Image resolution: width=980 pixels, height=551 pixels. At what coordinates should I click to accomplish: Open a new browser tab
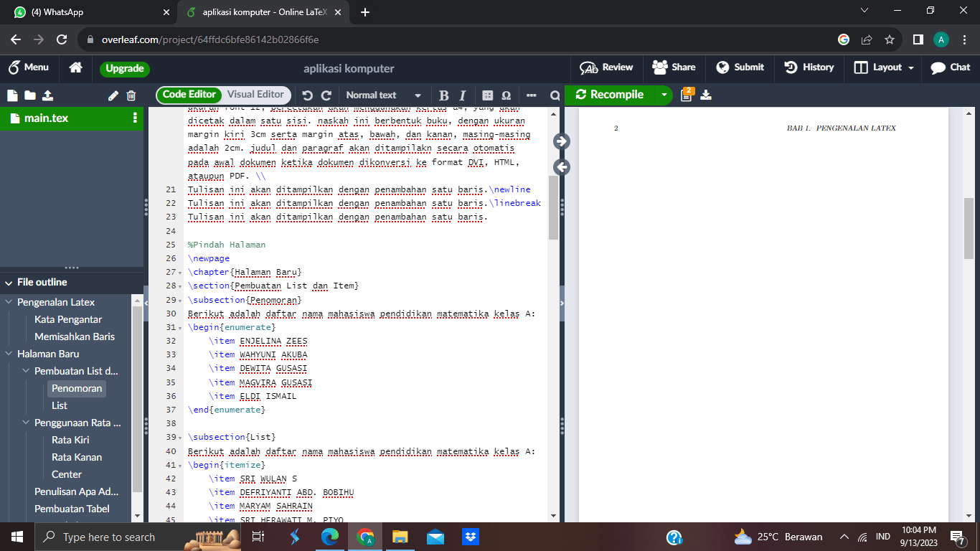coord(364,12)
